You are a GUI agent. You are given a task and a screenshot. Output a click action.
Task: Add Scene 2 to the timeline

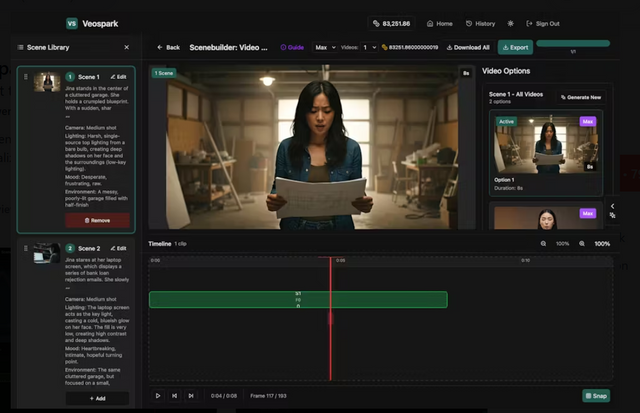(x=97, y=398)
